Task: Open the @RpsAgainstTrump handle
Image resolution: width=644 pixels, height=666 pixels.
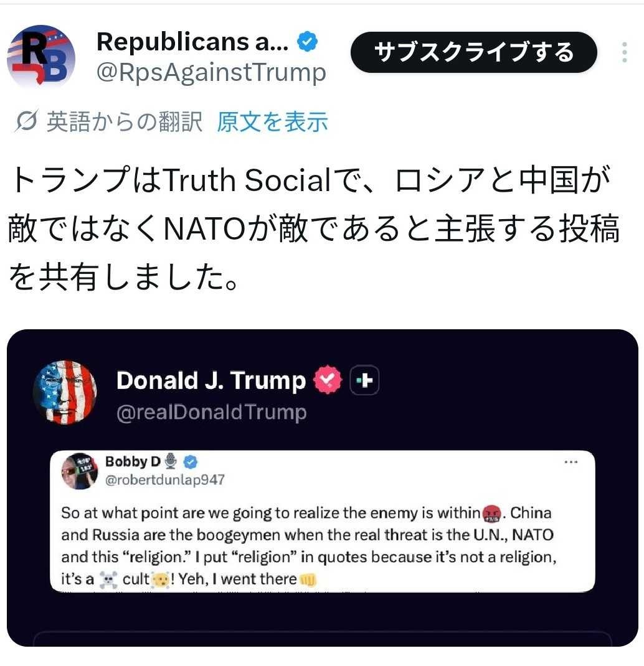Action: [211, 73]
